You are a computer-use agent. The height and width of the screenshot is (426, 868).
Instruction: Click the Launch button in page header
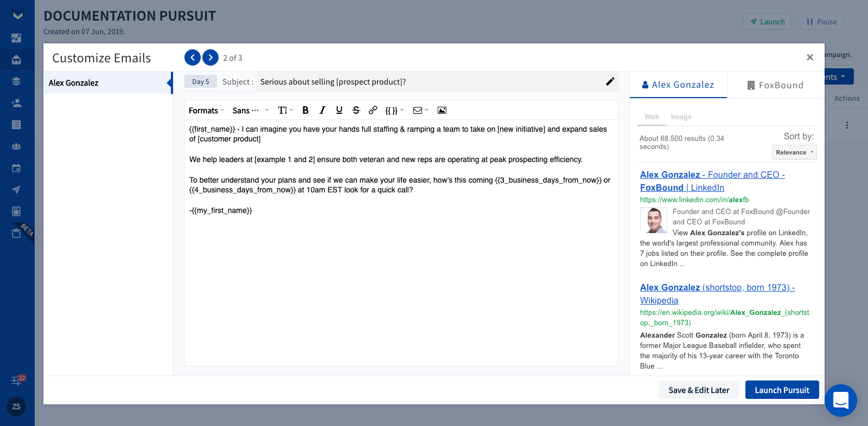(767, 22)
